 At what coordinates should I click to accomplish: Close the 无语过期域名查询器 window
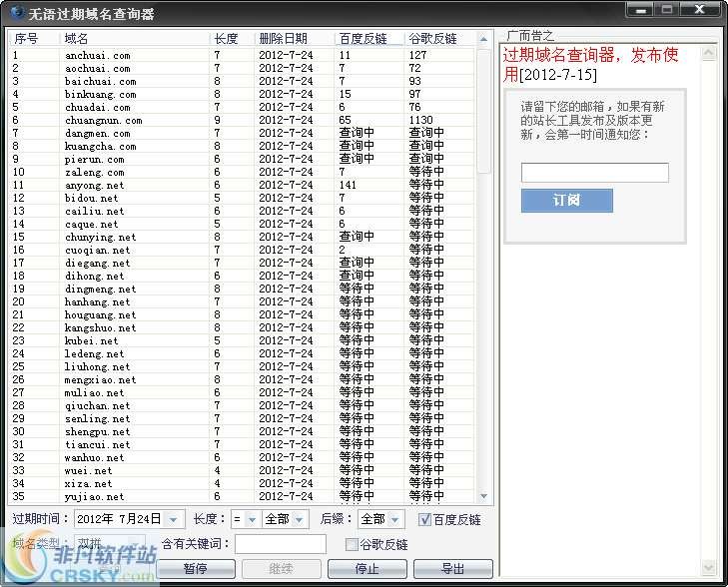[x=700, y=10]
